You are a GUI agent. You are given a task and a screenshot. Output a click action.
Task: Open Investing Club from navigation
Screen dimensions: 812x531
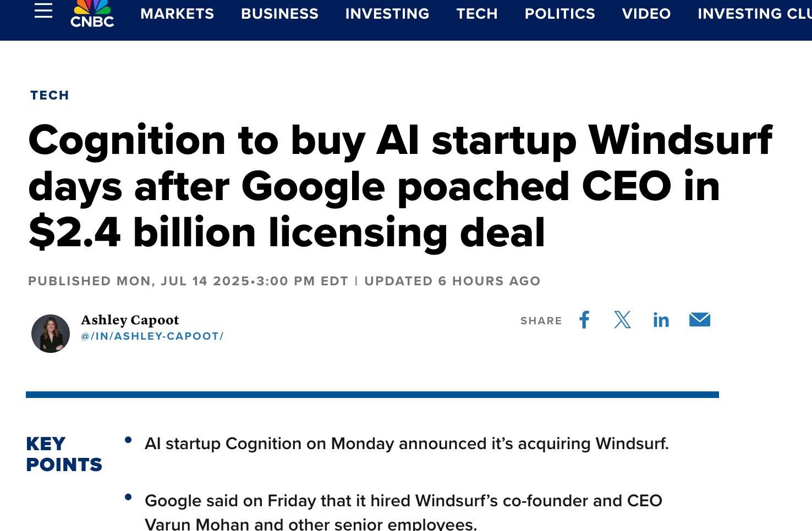tap(754, 14)
